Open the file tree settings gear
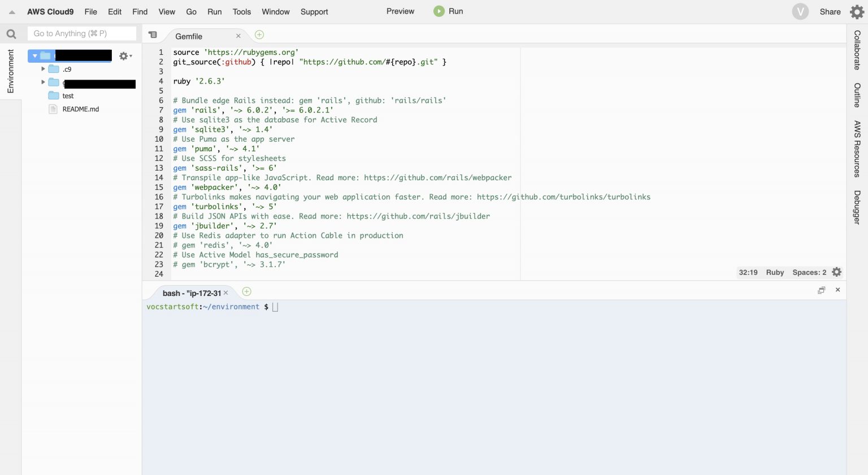Viewport: 868px width, 475px height. (124, 56)
